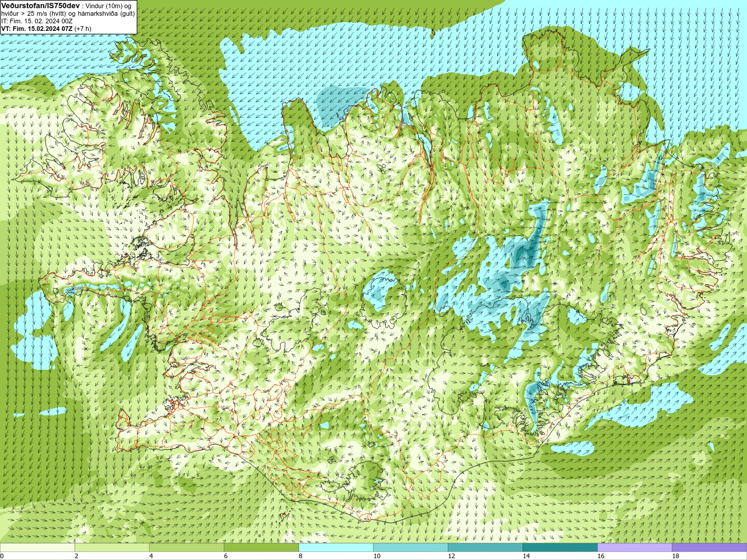Click the 16–18 m/s lavender legend swatch
Viewport: 747px width, 560px height.
(x=635, y=548)
